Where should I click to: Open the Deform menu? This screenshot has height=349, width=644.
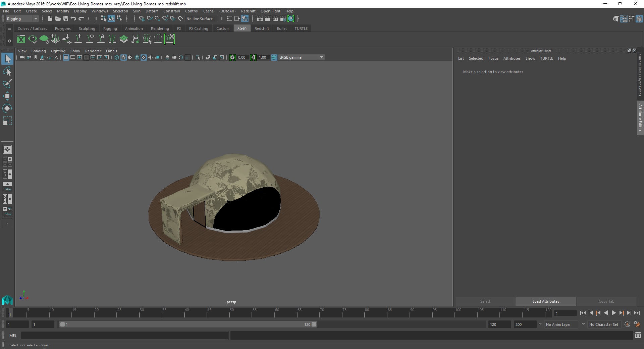[x=152, y=11]
